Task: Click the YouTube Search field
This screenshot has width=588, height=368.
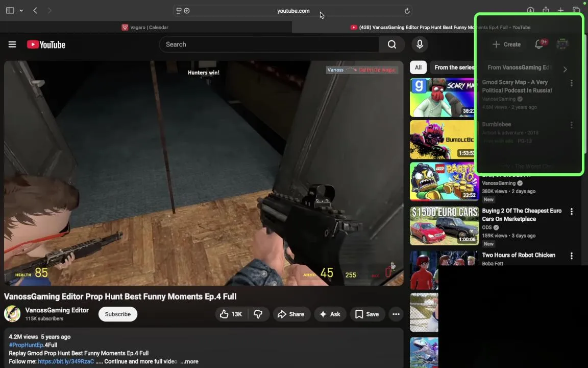Action: 269,44
